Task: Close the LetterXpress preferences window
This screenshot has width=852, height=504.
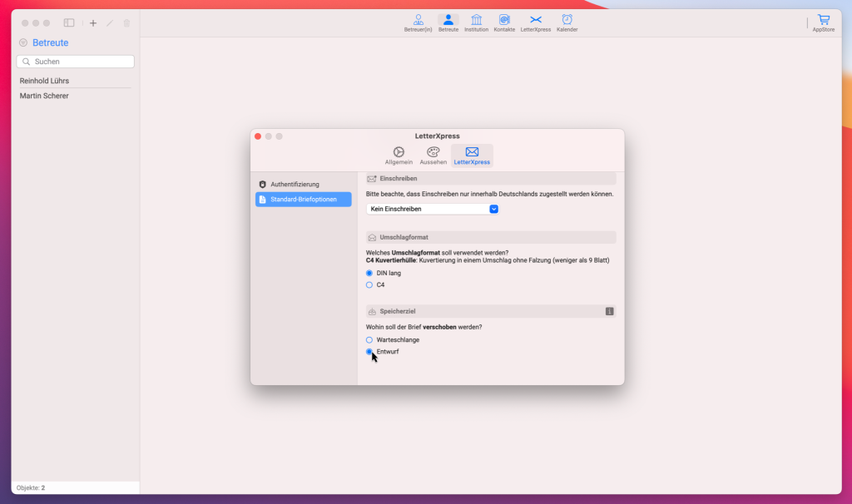Action: 258,136
